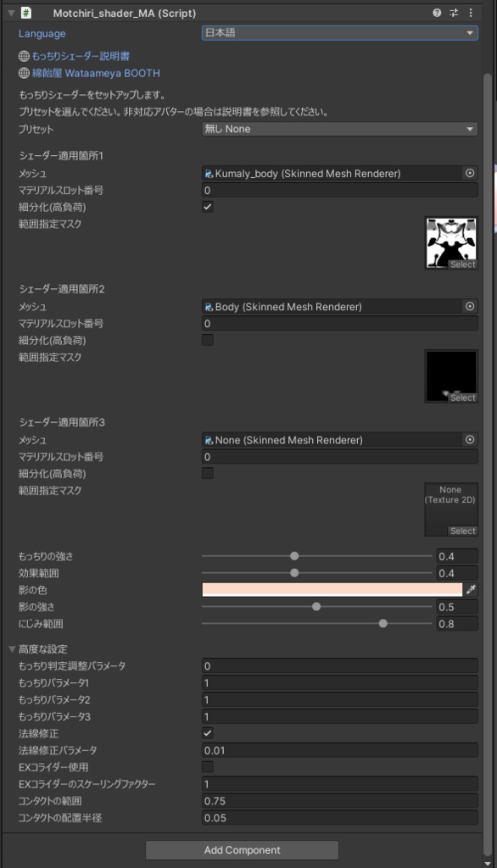Screen dimensions: 497x868
Task: Open component preset settings icon
Action: (454, 13)
